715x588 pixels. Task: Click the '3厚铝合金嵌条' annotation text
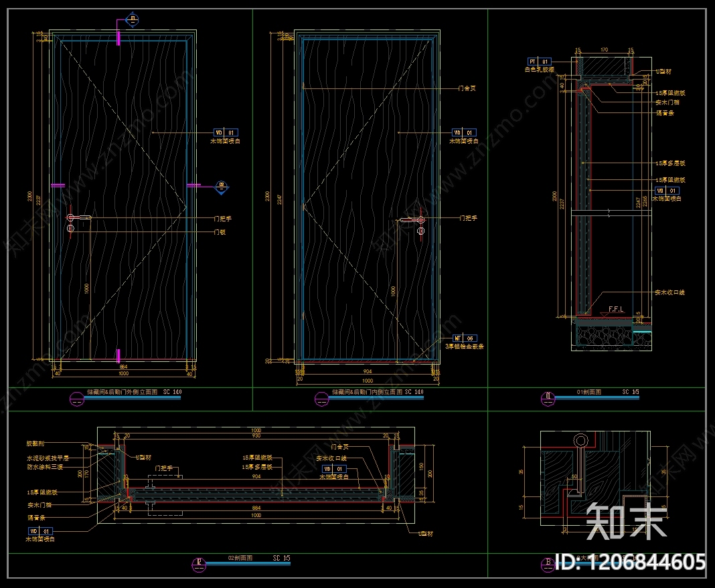coord(465,347)
